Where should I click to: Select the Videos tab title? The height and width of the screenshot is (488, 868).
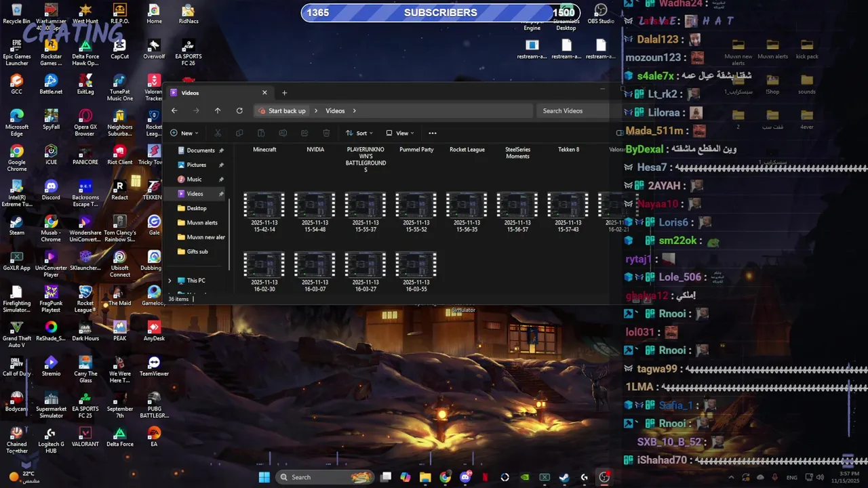pos(190,93)
